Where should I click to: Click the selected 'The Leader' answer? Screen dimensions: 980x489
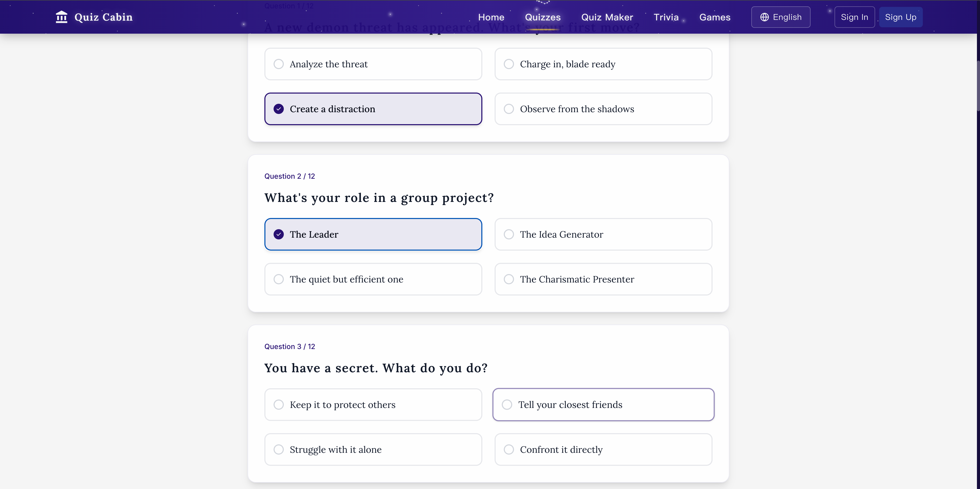point(373,234)
